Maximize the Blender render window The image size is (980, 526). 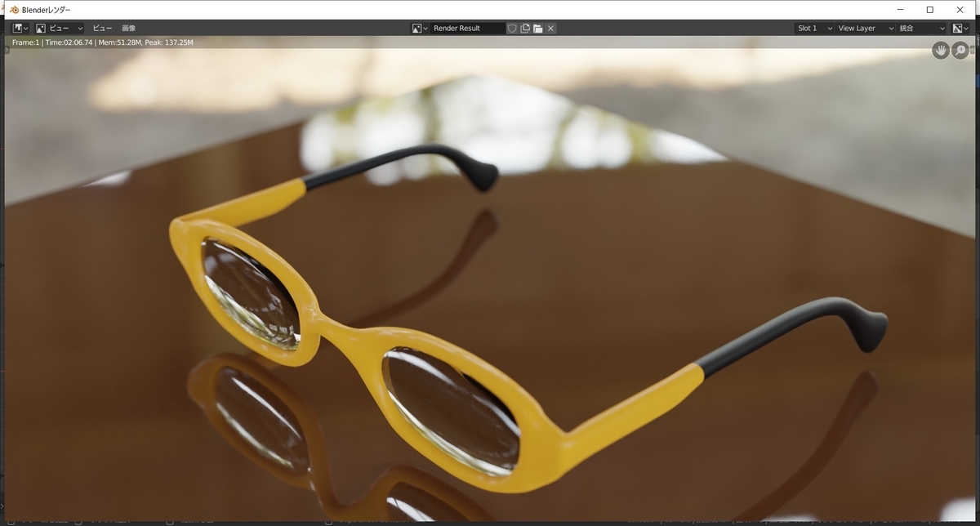[x=929, y=10]
